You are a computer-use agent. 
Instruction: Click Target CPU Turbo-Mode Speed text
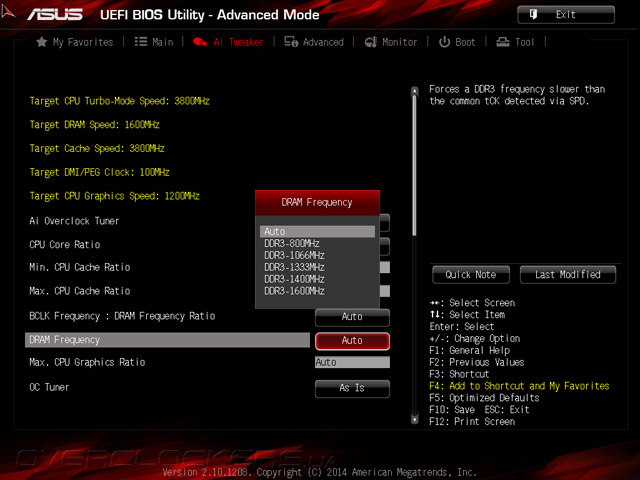(x=119, y=101)
